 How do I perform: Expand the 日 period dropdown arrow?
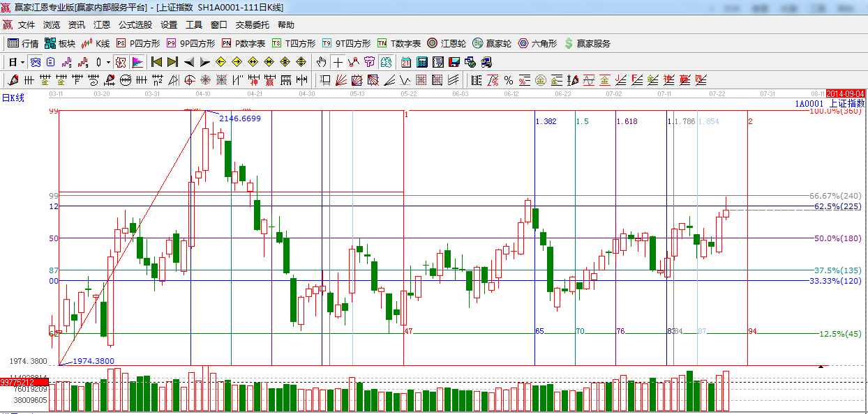pyautogui.click(x=22, y=62)
